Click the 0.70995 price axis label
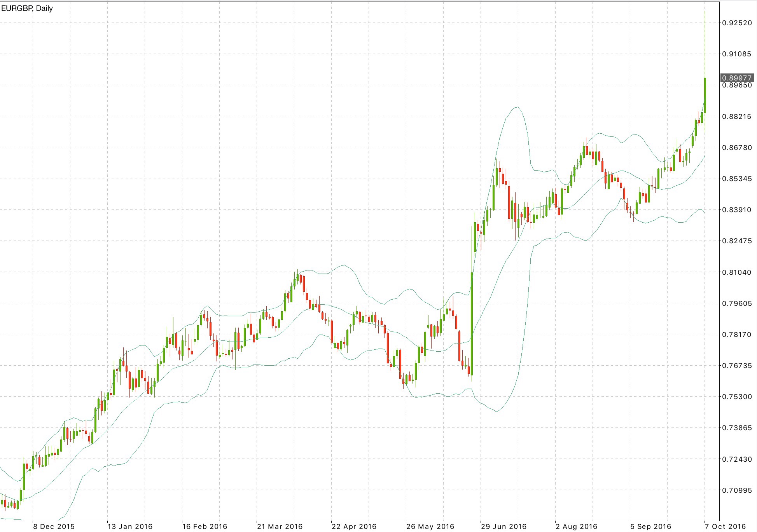This screenshot has width=757, height=532. coord(737,490)
